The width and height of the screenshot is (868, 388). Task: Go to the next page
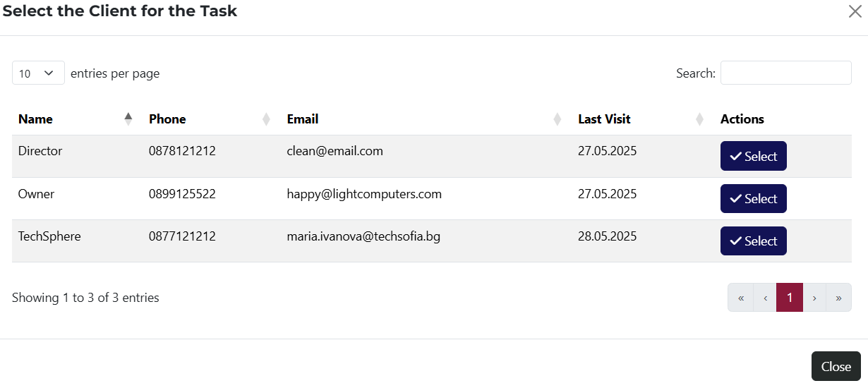point(814,298)
